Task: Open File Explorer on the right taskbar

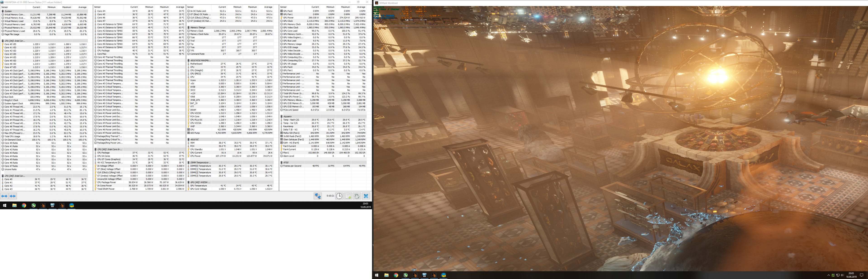Action: [x=386, y=275]
